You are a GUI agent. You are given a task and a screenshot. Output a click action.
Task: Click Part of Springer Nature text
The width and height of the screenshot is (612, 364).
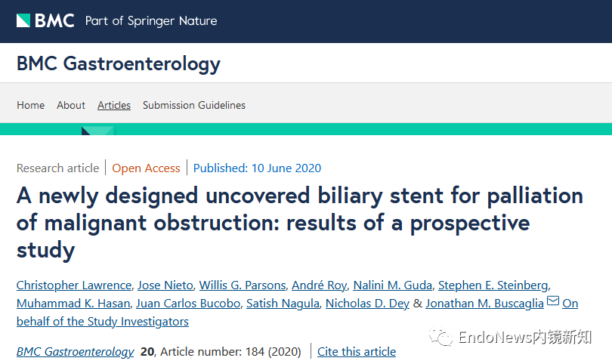(151, 21)
